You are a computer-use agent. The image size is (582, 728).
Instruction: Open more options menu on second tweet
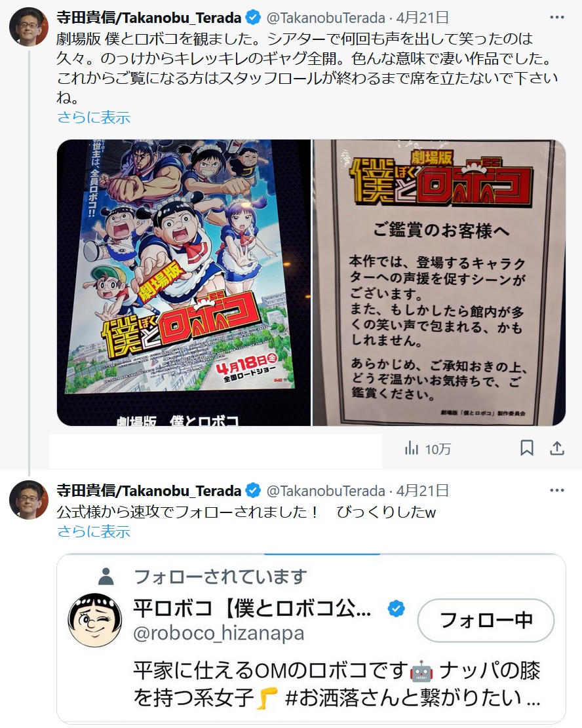click(x=556, y=491)
